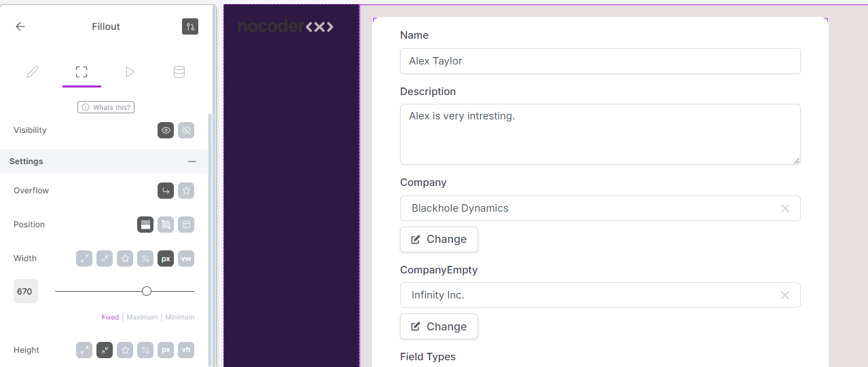868x367 pixels.
Task: Select the Width expand arrows icon
Action: point(84,258)
